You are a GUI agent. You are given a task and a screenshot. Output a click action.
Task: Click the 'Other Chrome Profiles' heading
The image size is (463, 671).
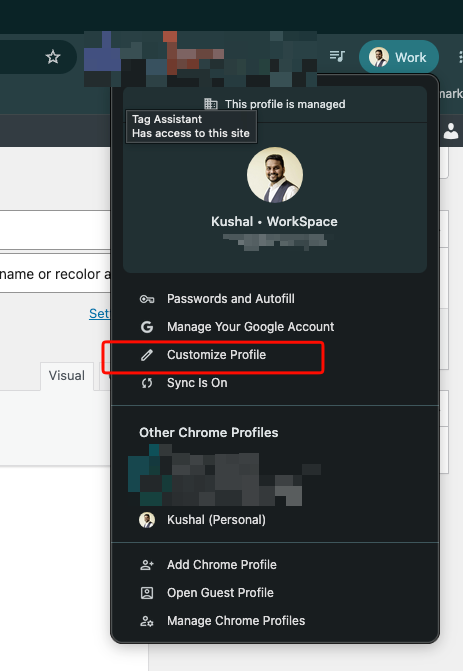pyautogui.click(x=208, y=432)
